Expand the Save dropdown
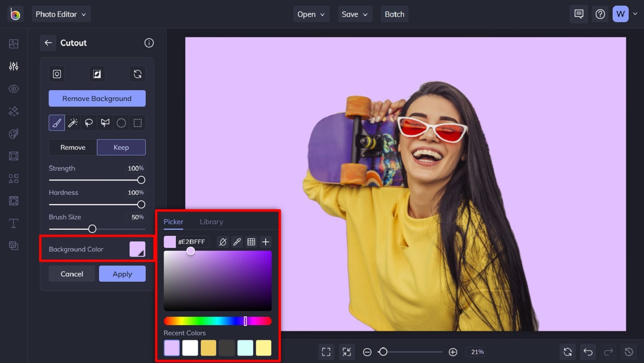 click(355, 14)
